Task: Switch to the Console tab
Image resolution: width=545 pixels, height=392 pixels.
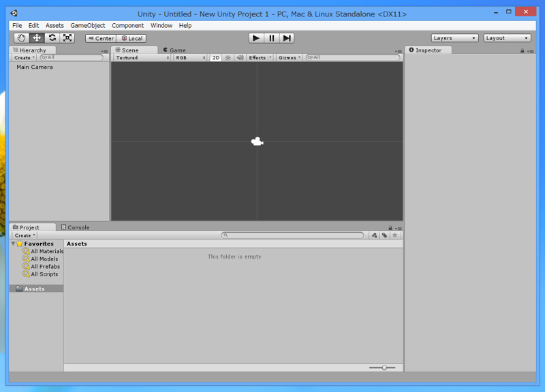Action: tap(76, 227)
